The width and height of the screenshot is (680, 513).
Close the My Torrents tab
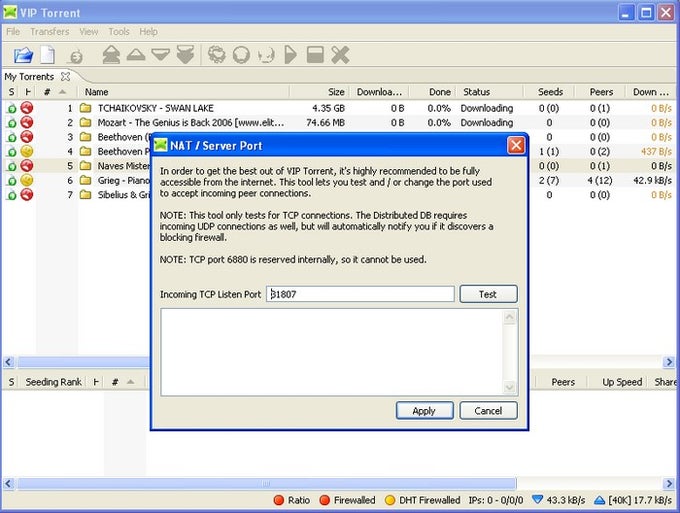point(65,77)
